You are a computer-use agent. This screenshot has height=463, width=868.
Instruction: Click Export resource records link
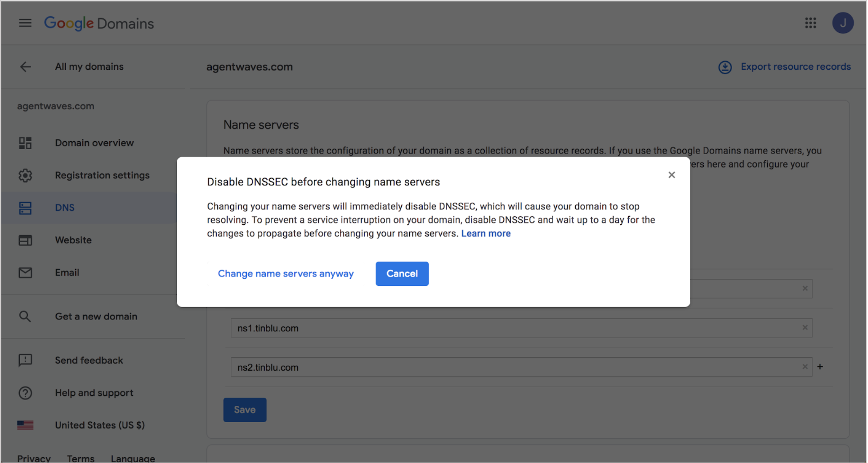pos(796,67)
